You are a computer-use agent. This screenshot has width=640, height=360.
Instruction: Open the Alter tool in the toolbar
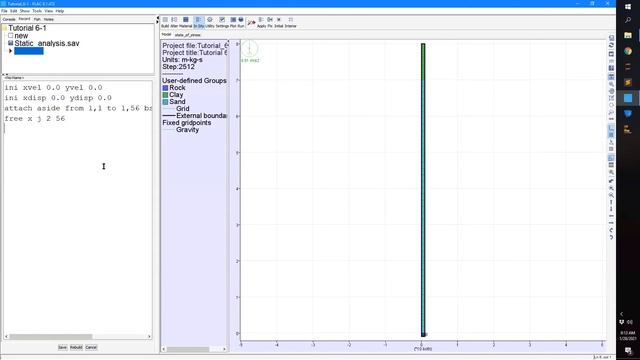(x=174, y=22)
